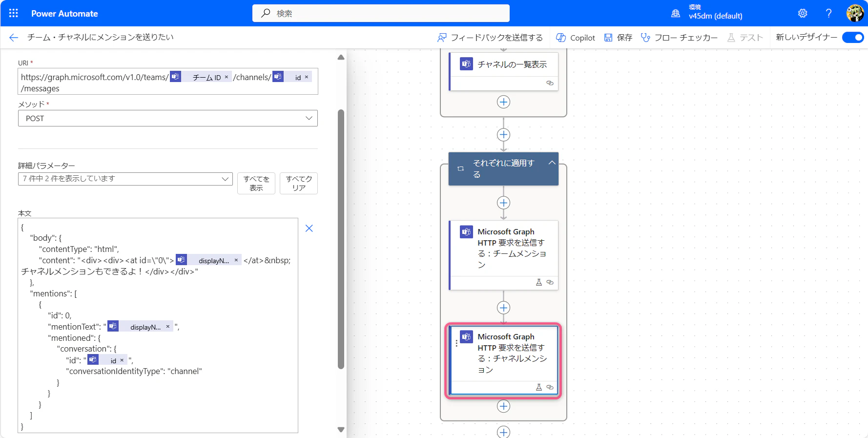The width and height of the screenshot is (868, 438).
Task: Run the フロー チェッカー
Action: 679,38
